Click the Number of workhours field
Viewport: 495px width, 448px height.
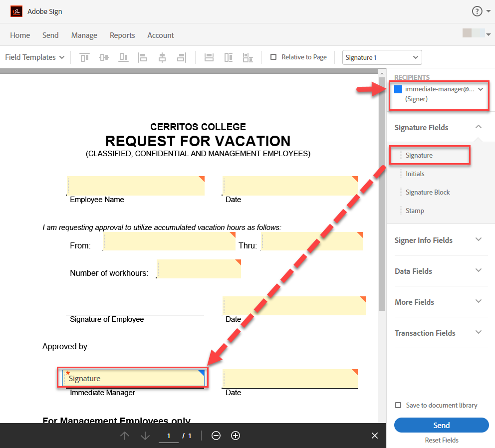[199, 269]
